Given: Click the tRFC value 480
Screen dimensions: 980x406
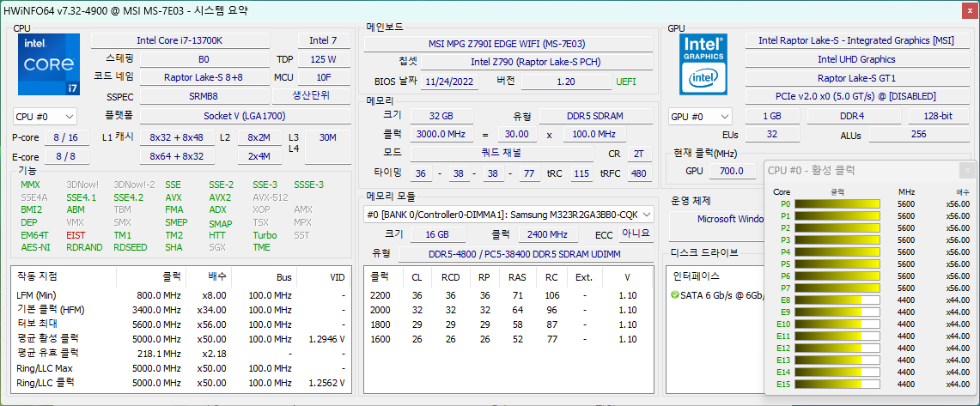Looking at the screenshot, I should (639, 173).
